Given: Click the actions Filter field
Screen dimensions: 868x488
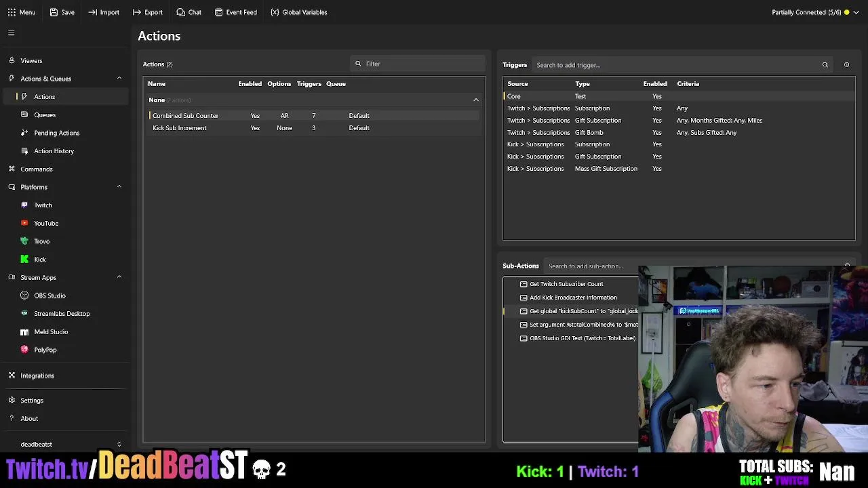Looking at the screenshot, I should [x=418, y=64].
